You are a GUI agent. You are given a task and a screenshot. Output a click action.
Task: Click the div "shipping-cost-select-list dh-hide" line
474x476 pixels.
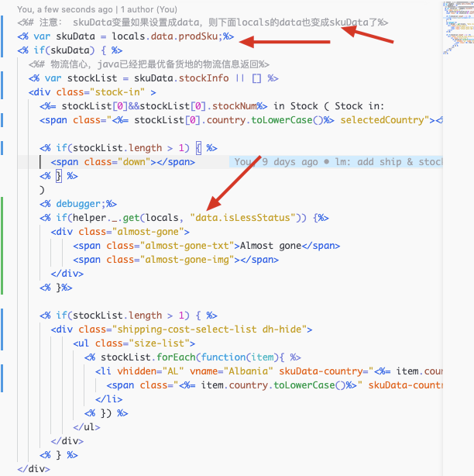coord(181,329)
